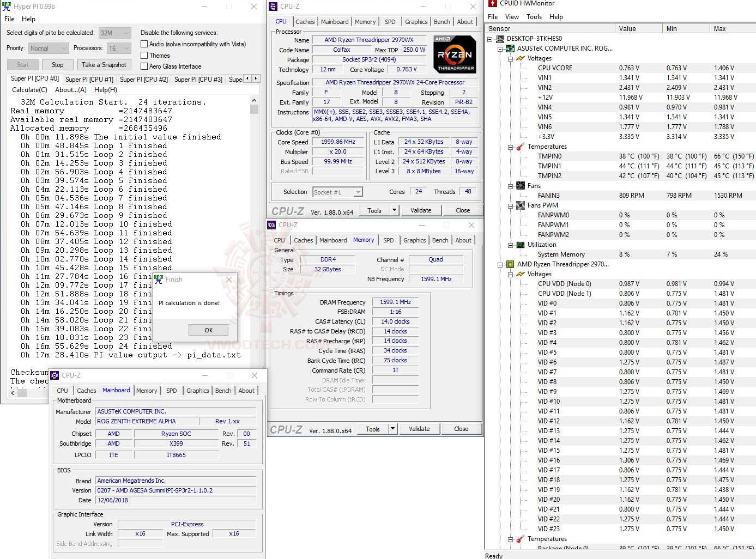This screenshot has width=756, height=559.
Task: Open Bench tab in top CPU-Z window
Action: [442, 22]
